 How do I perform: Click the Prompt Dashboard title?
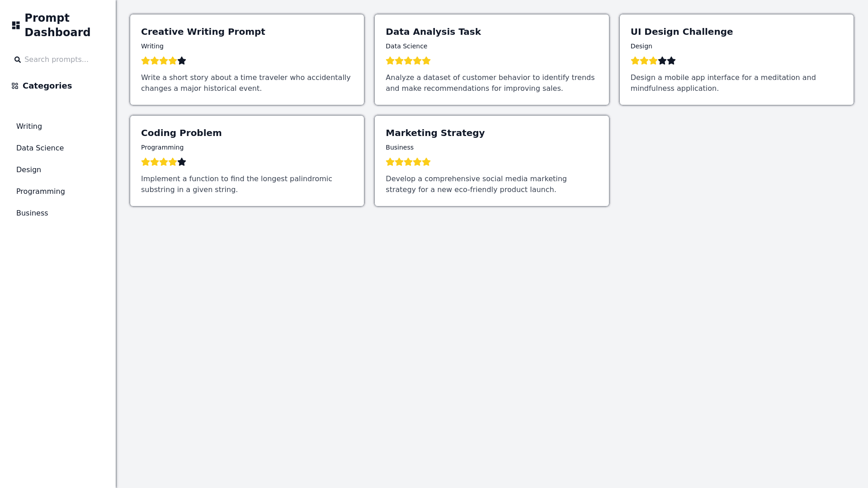[57, 25]
